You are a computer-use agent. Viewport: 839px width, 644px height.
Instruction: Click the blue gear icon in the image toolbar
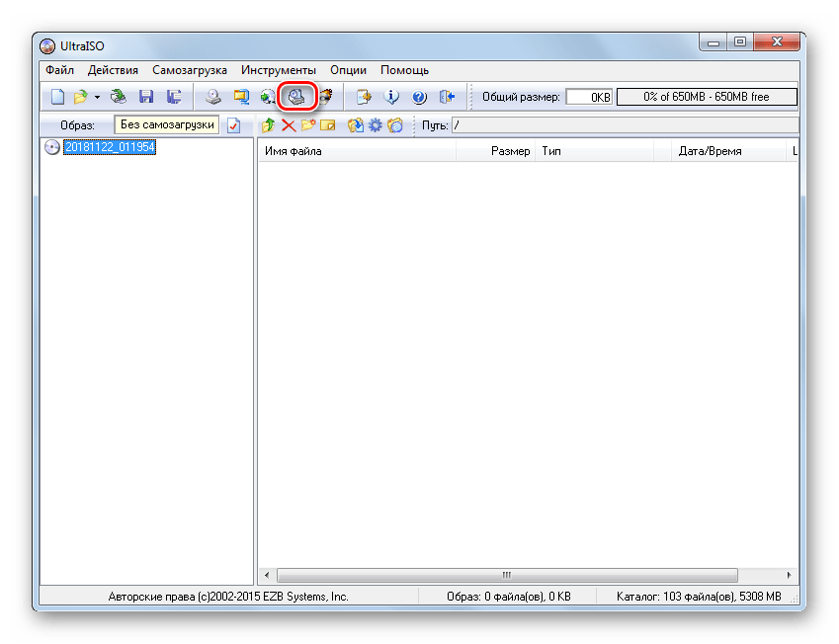(x=375, y=125)
